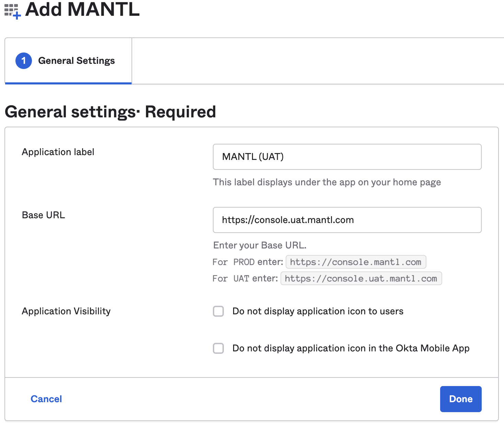Select the UAT console URL snippet
This screenshot has width=504, height=431.
pos(361,278)
